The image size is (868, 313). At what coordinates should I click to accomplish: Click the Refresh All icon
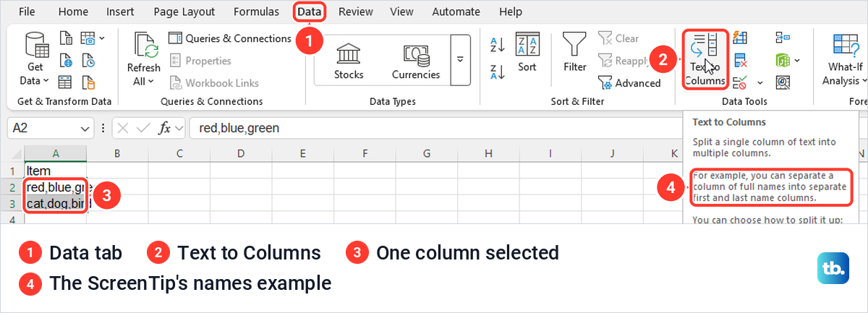[x=145, y=45]
